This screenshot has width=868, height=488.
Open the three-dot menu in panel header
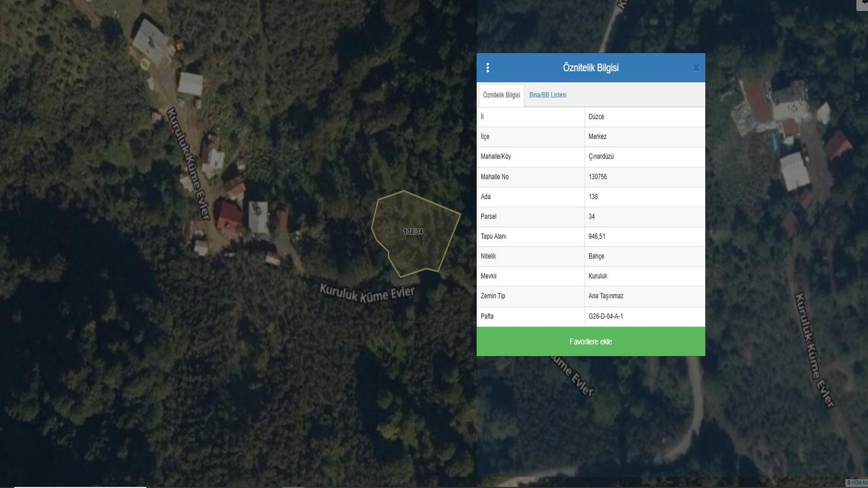coord(488,68)
